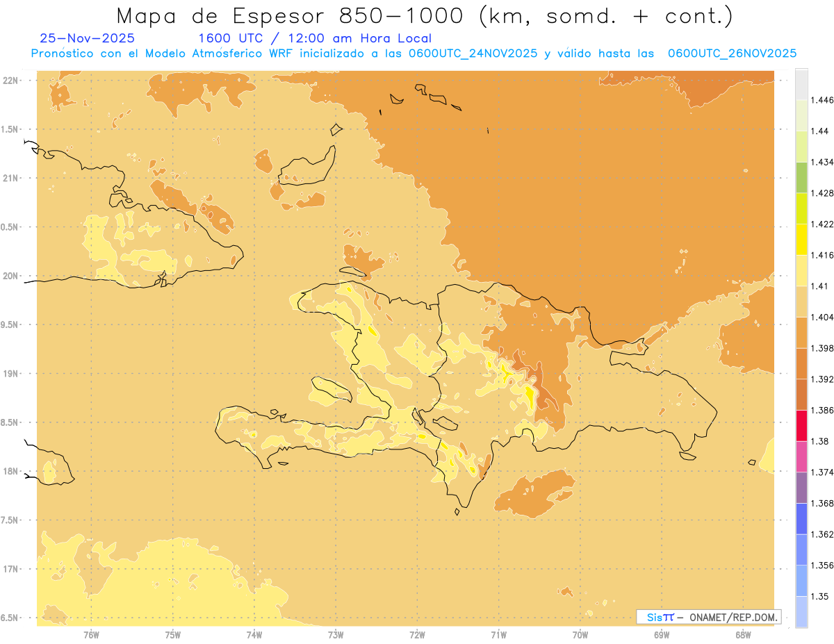Select the '72W' longitude label
834x644 pixels.
click(x=417, y=634)
